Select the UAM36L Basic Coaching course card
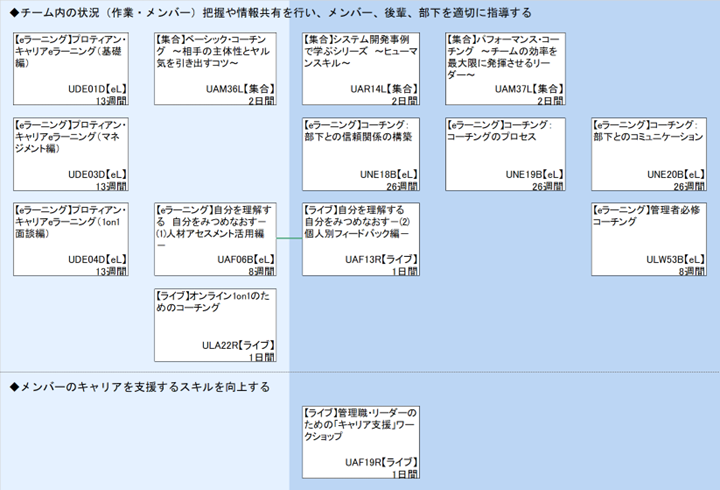 point(215,69)
